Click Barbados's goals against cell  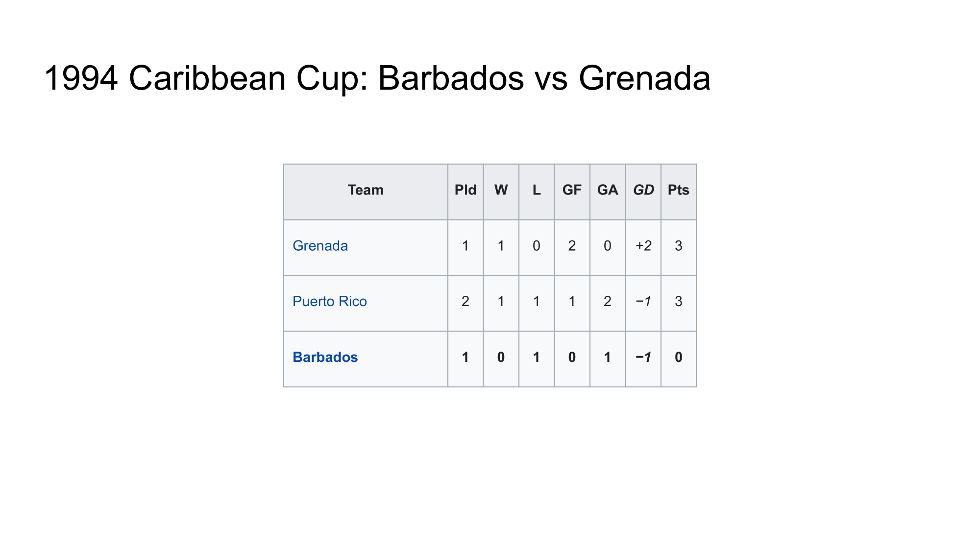click(x=608, y=358)
